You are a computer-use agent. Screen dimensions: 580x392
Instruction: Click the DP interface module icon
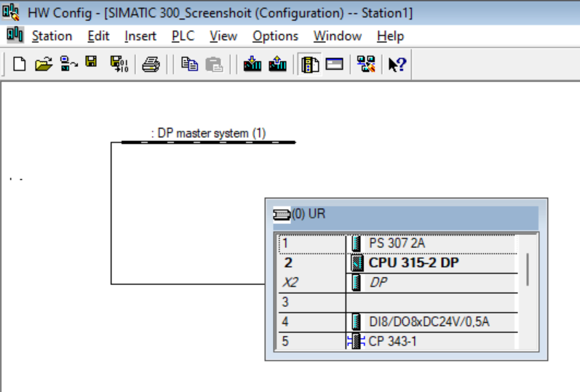[x=356, y=282]
